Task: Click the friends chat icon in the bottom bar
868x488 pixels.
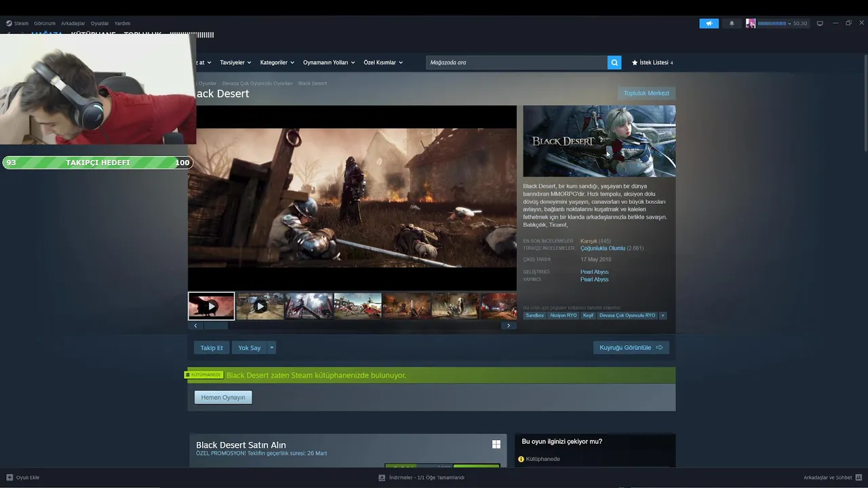Action: 859,477
